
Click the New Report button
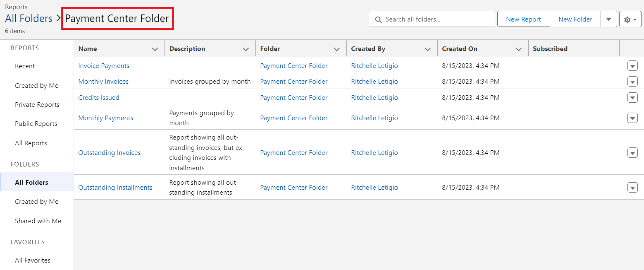click(523, 19)
